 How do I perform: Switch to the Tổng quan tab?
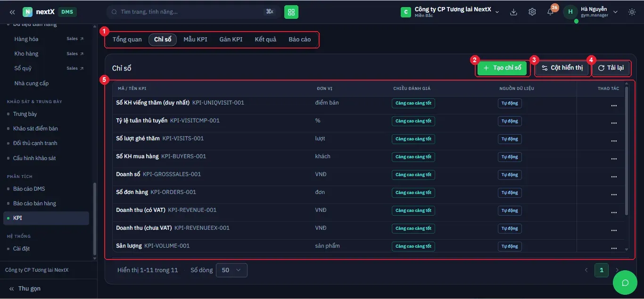point(127,40)
